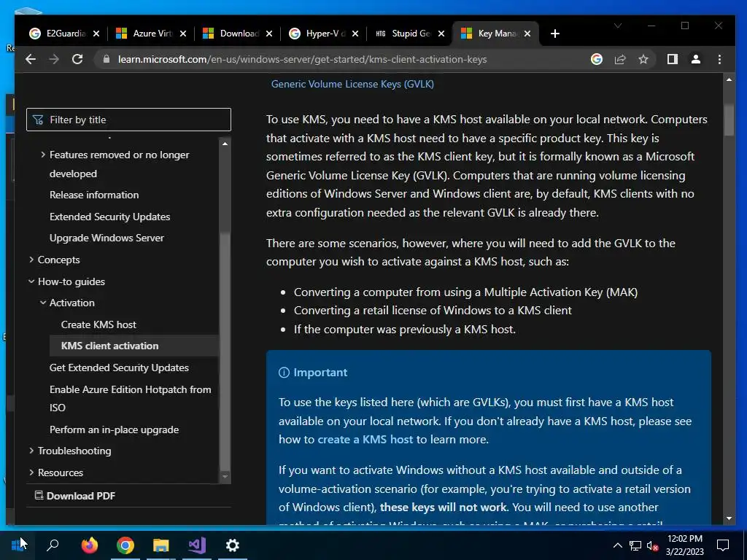Close the Stupid Geek tab
Viewport: 747px width, 560px height.
point(441,34)
